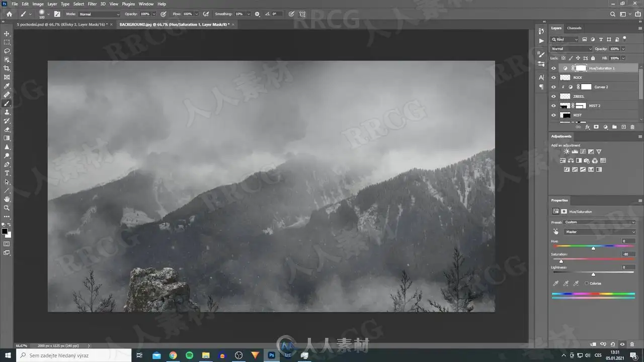Click the Lightness slider handle

click(593, 274)
